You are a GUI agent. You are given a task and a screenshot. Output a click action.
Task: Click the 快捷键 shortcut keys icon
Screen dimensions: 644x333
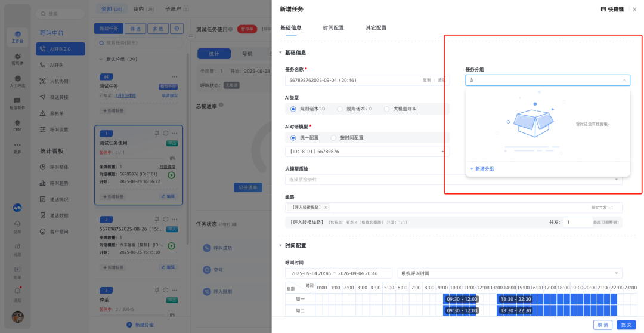[603, 10]
